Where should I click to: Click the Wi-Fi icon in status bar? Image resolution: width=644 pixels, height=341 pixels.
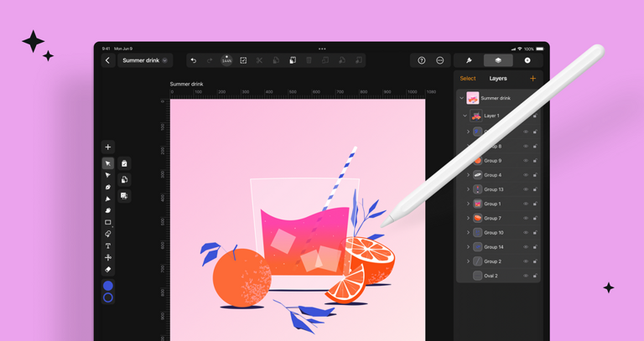pos(520,49)
